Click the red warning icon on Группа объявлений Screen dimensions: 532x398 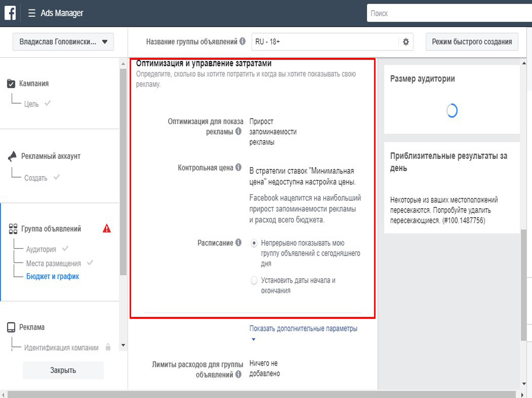tap(107, 229)
